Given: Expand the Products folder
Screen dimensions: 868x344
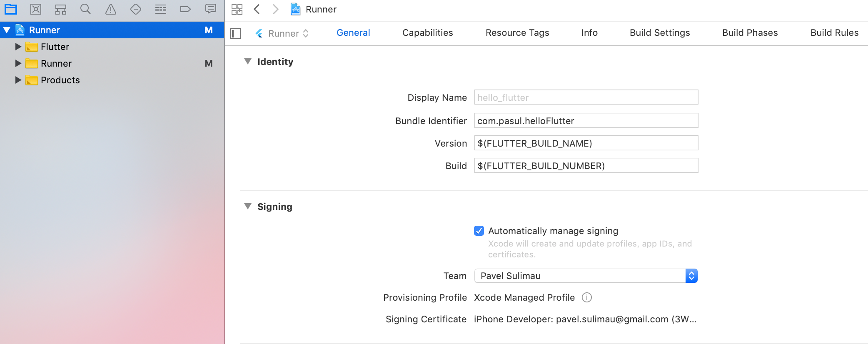Looking at the screenshot, I should click(18, 80).
